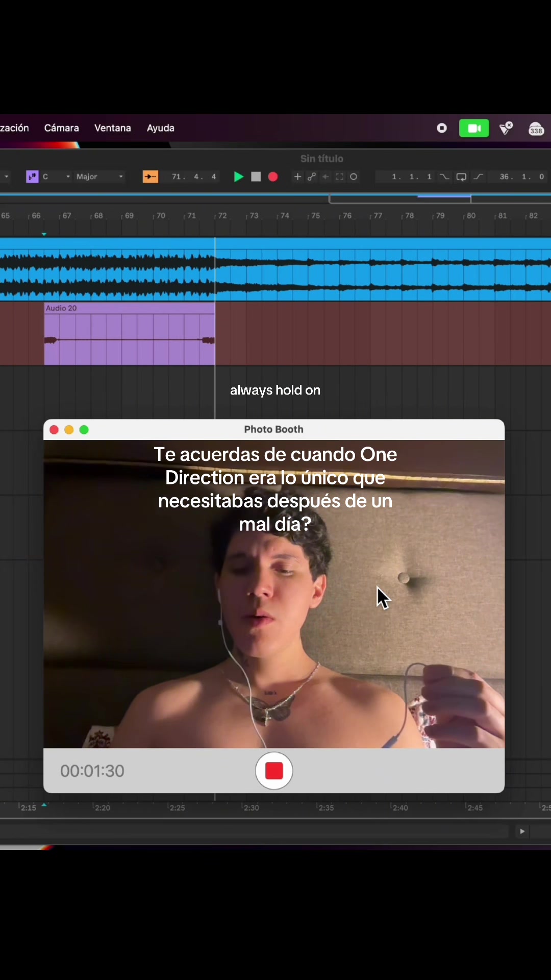Click the menu bar icon with 338 badge
Viewport: 551px width, 980px height.
coord(536,129)
